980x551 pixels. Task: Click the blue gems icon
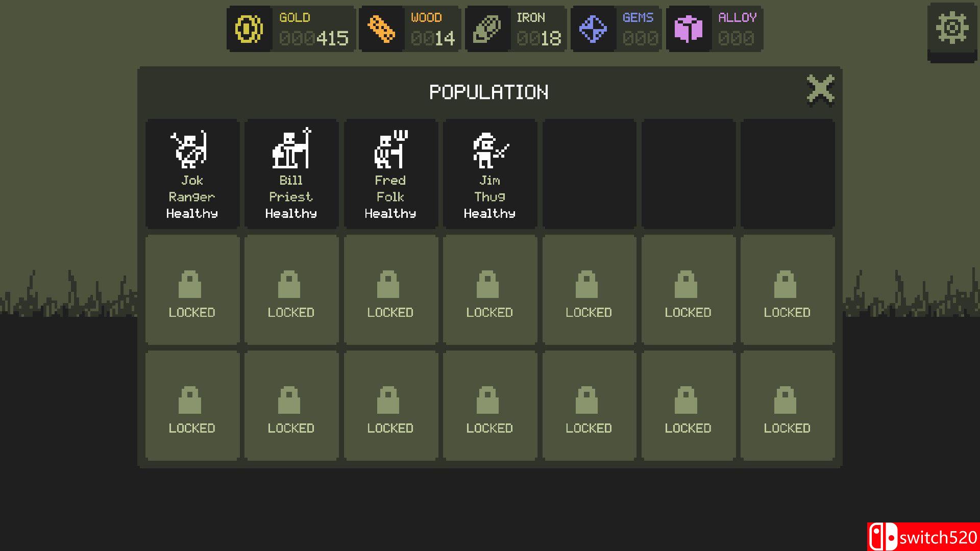[x=593, y=29]
